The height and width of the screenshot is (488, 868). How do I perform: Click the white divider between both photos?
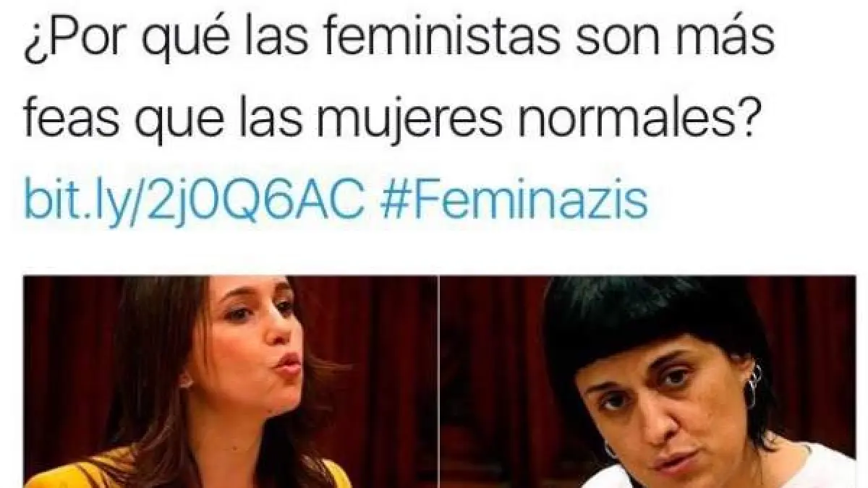point(438,382)
